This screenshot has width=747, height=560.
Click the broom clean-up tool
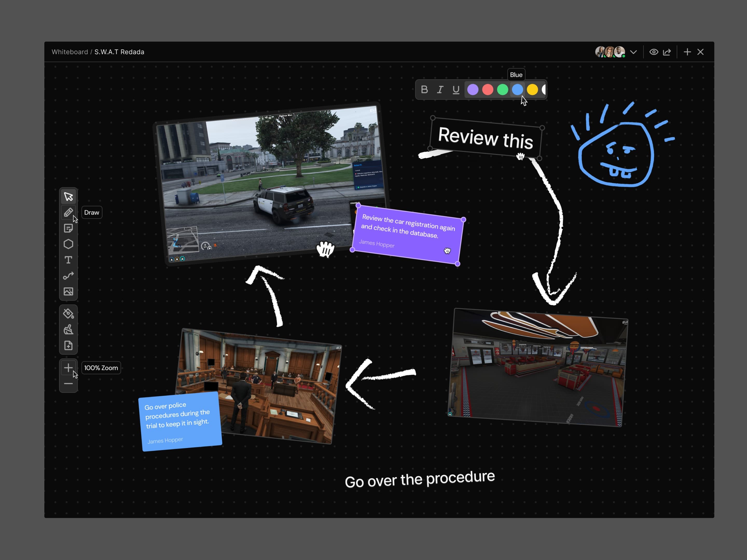tap(68, 330)
